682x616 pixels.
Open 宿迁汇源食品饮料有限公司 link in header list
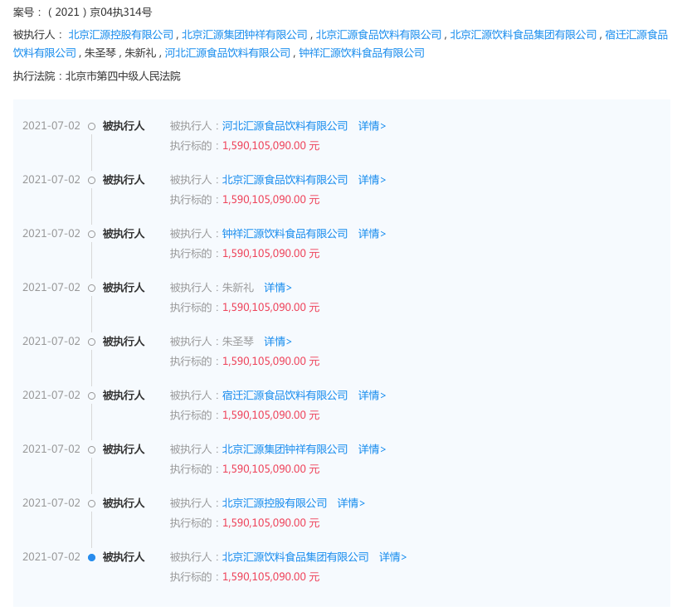pyautogui.click(x=636, y=35)
